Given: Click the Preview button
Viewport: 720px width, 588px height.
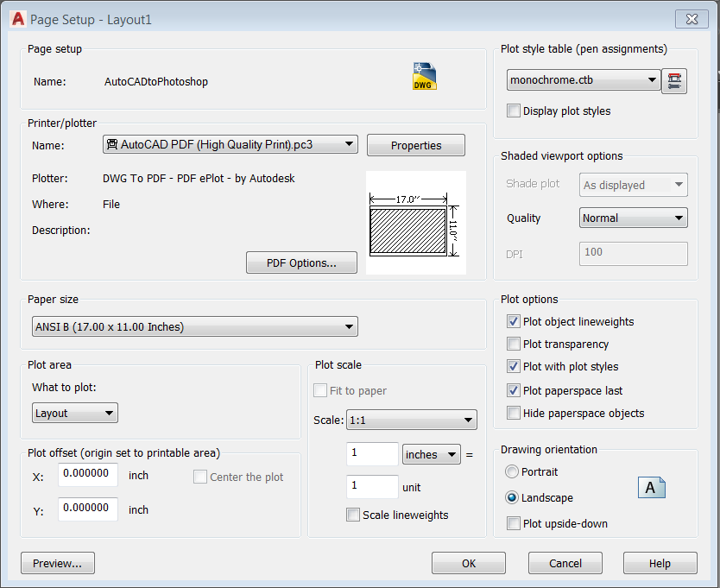Looking at the screenshot, I should tap(57, 563).
